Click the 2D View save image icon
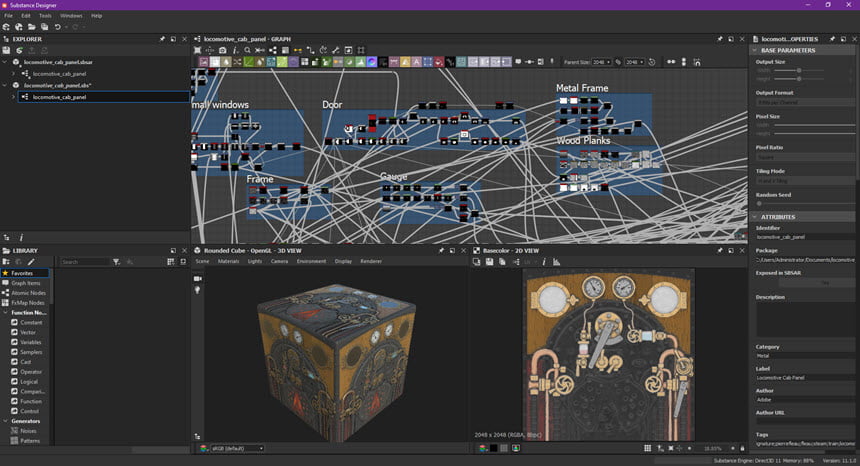This screenshot has height=466, width=860. pos(489,262)
